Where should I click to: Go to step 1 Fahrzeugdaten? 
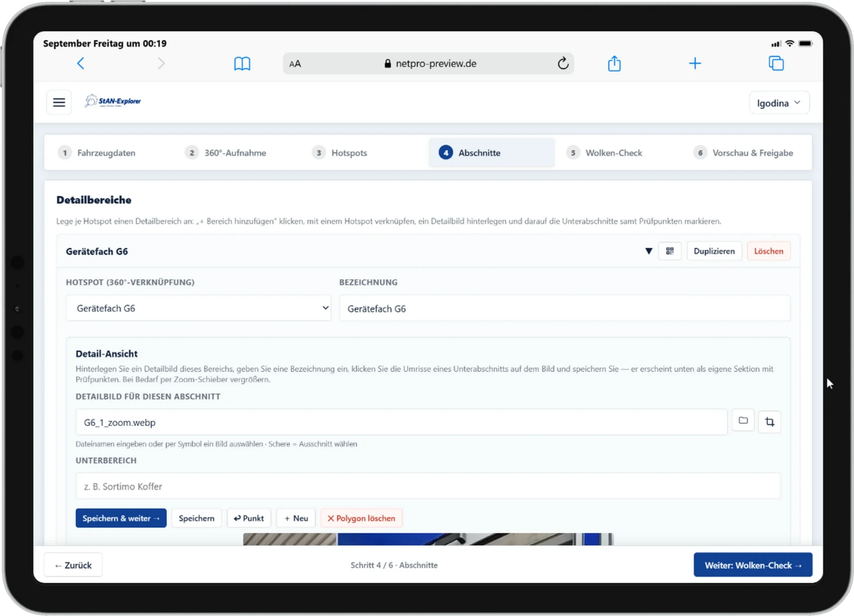point(97,153)
